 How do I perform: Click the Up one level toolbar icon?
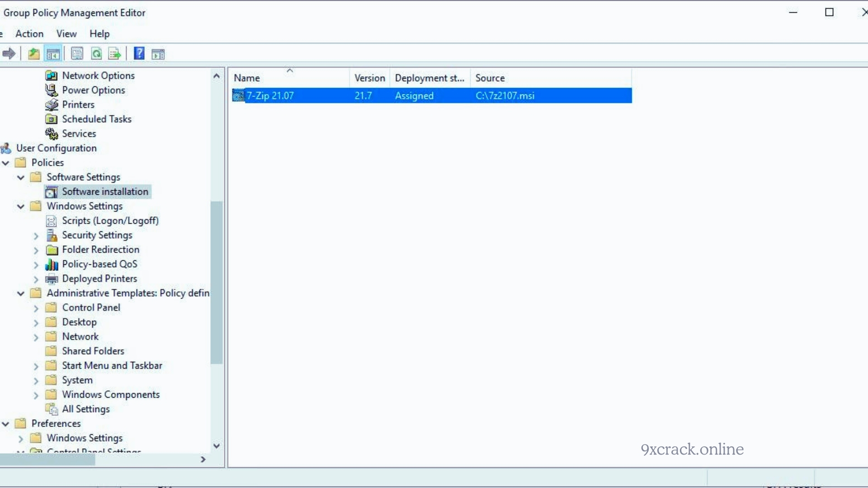[34, 54]
